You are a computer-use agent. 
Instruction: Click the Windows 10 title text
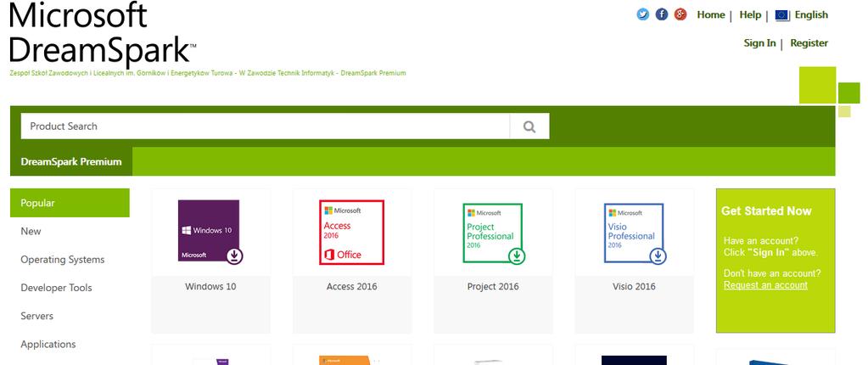pos(210,286)
